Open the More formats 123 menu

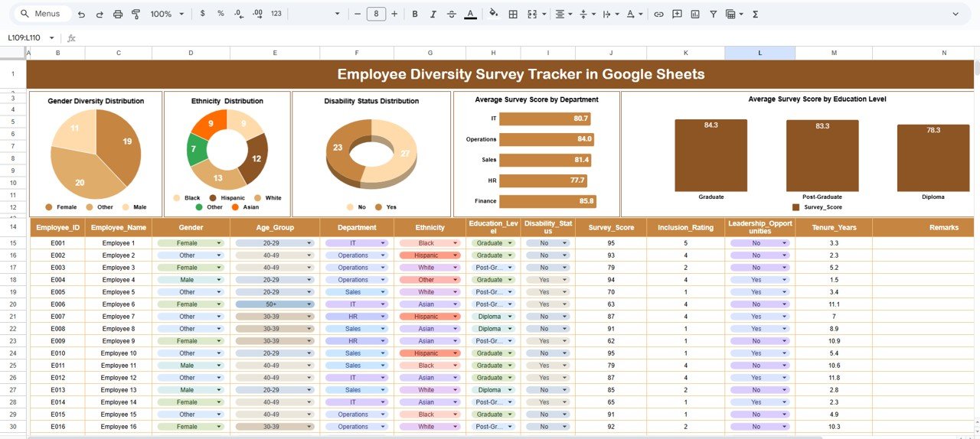click(276, 14)
